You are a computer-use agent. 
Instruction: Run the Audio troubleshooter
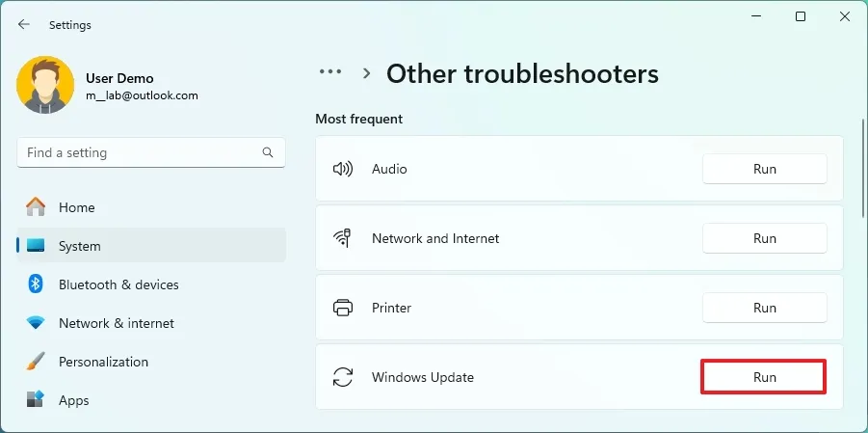tap(765, 169)
